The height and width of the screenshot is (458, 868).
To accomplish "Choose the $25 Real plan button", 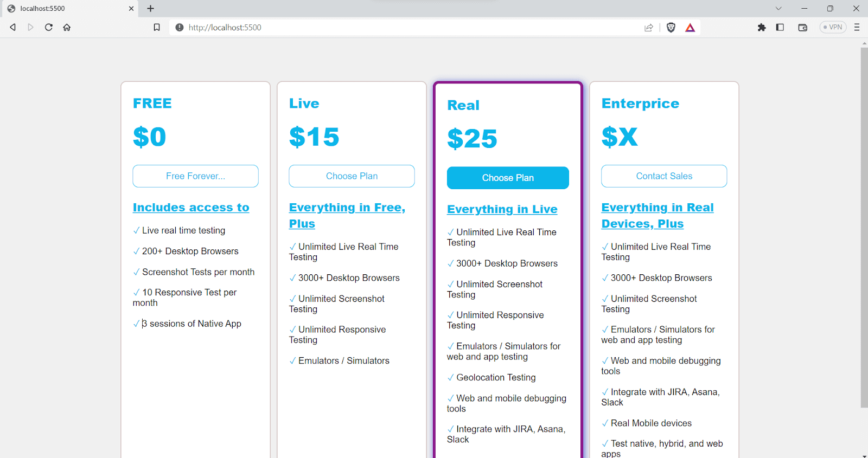I will click(508, 178).
